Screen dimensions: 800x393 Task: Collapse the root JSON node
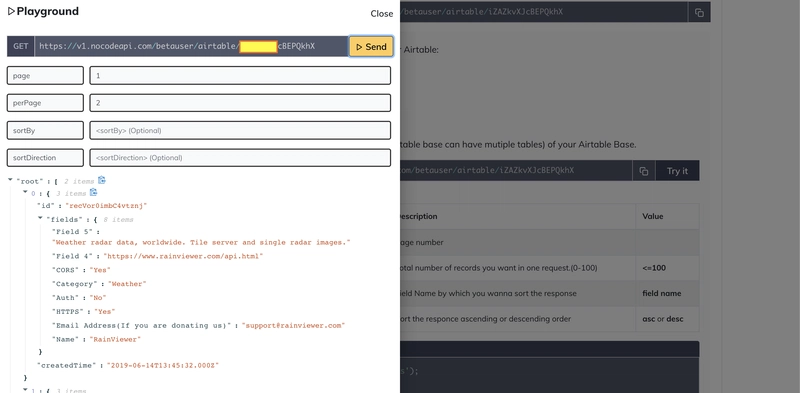10,180
